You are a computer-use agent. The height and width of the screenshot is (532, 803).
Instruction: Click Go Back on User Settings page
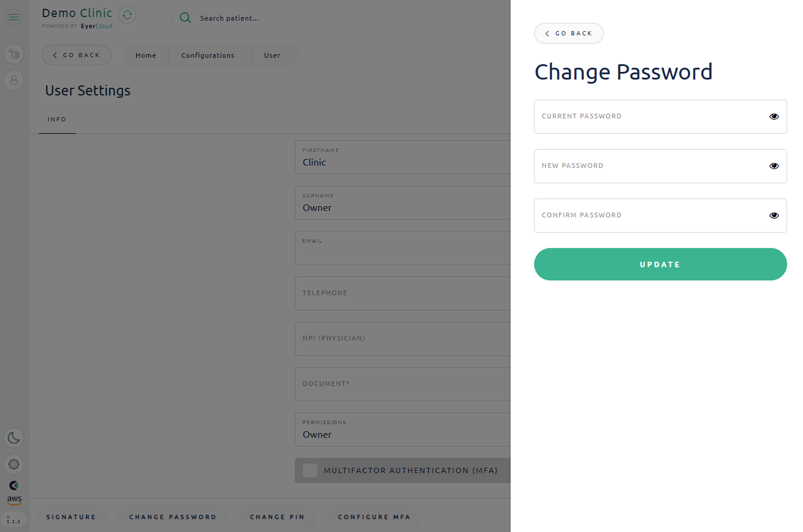pyautogui.click(x=76, y=55)
